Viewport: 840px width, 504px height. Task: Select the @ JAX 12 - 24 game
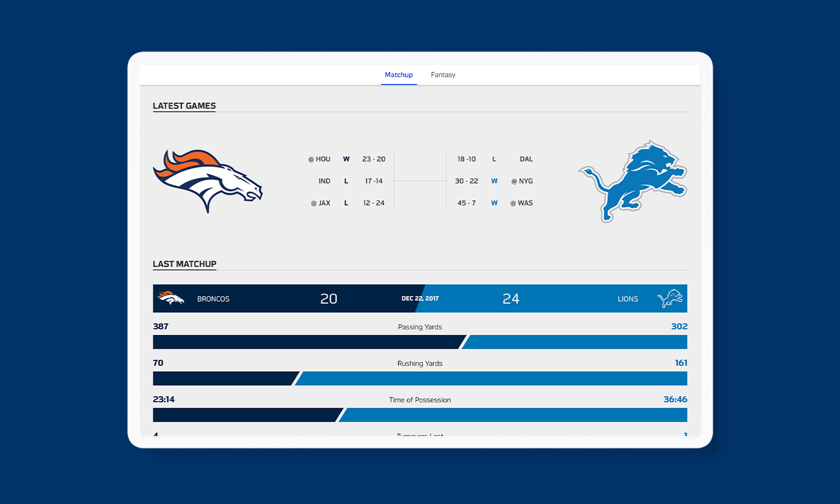pos(348,203)
